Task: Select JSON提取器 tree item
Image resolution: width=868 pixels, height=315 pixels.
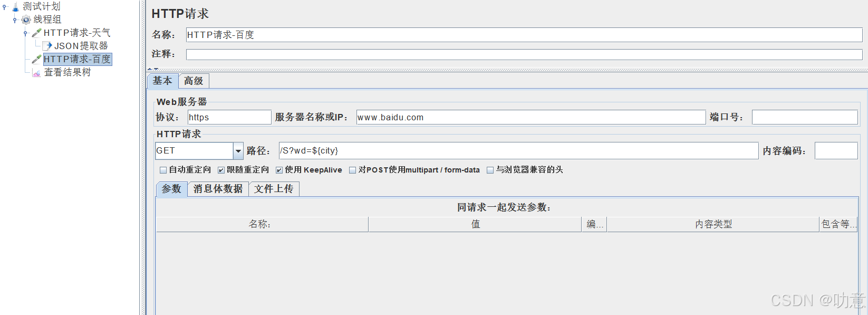Action: (81, 46)
